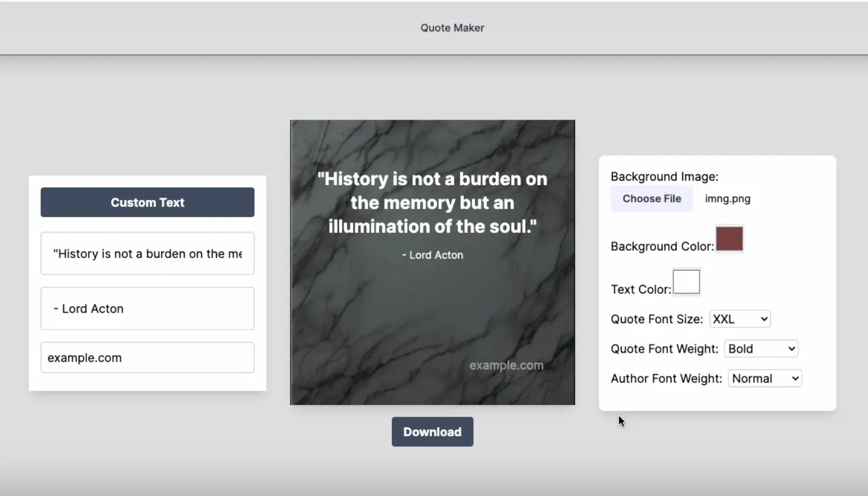
Task: Select the Custom Text tab
Action: [x=147, y=202]
